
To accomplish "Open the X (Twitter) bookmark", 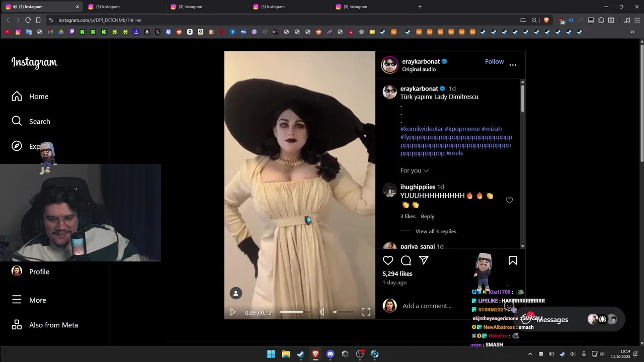I will tap(157, 32).
